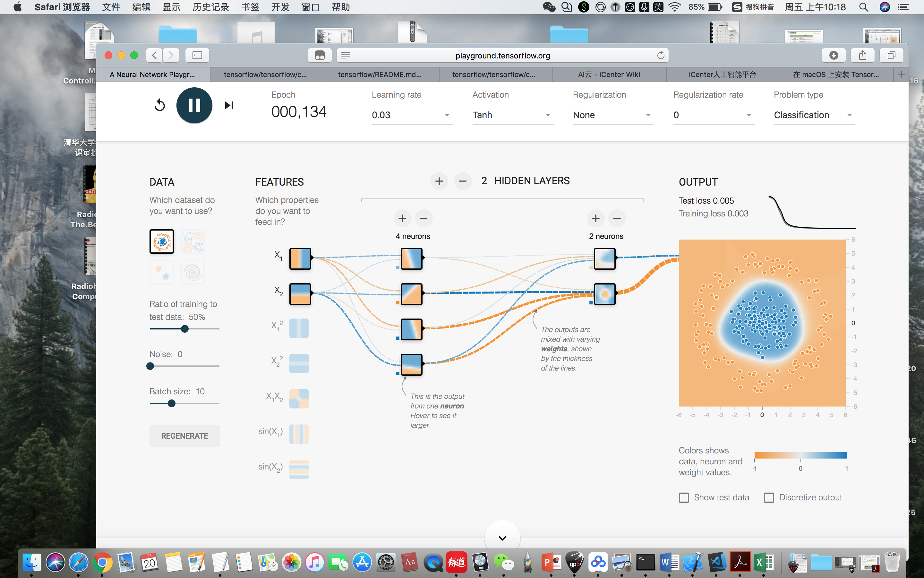924x578 pixels.
Task: Click the top neuron in second hidden layer
Action: 605,258
